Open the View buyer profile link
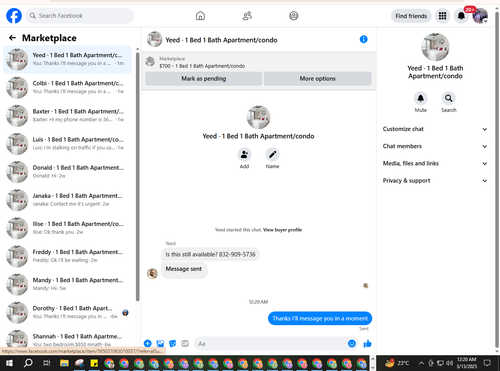The image size is (500, 371). [282, 230]
